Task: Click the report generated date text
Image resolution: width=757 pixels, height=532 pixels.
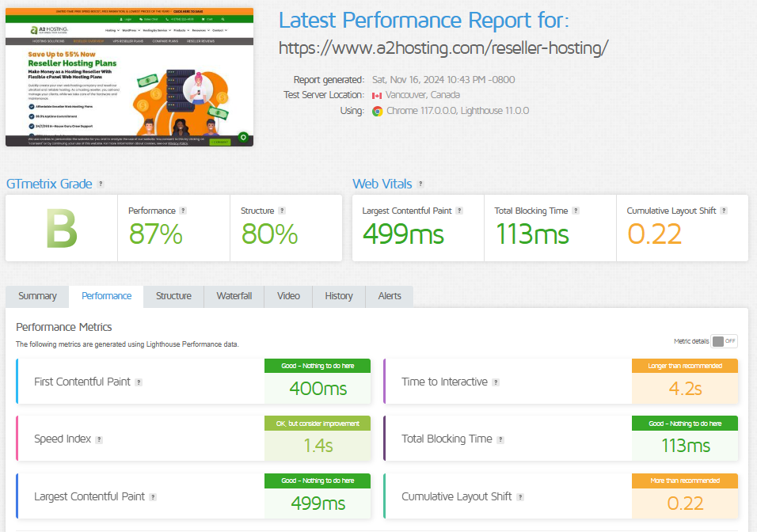Action: [x=443, y=80]
